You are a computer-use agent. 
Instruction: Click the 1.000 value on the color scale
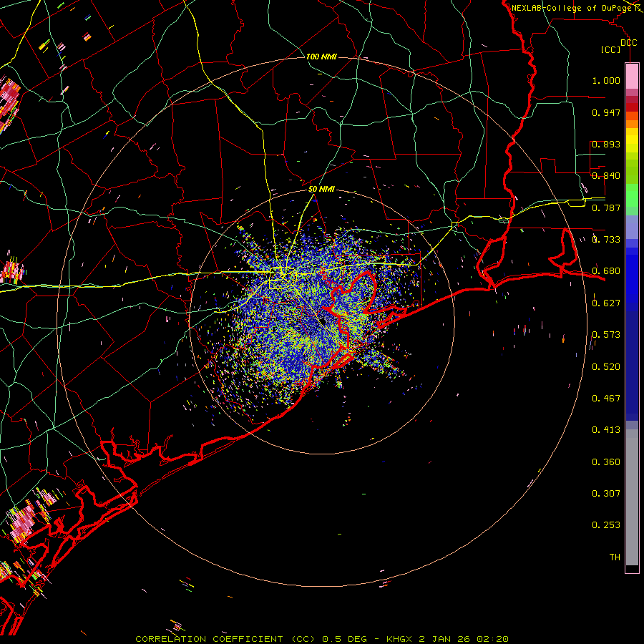[x=606, y=80]
